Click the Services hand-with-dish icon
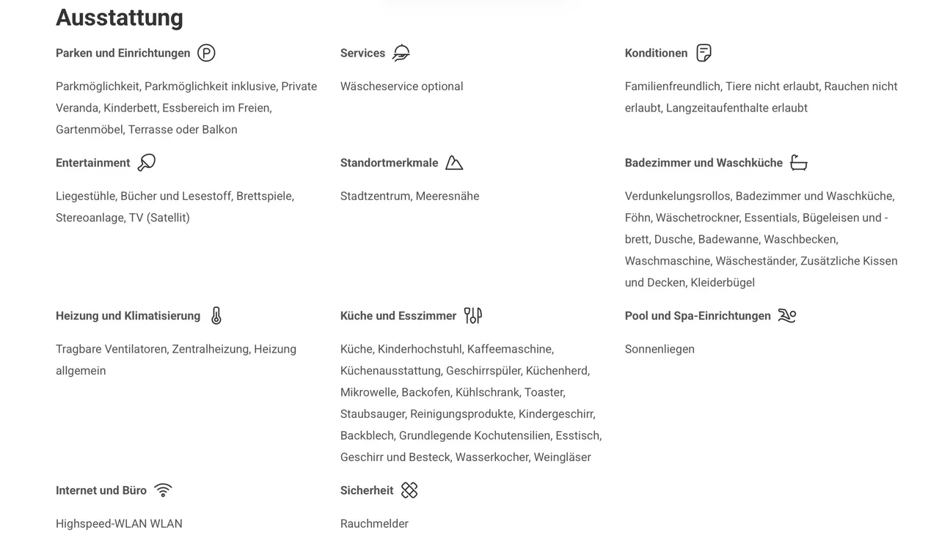 [401, 53]
